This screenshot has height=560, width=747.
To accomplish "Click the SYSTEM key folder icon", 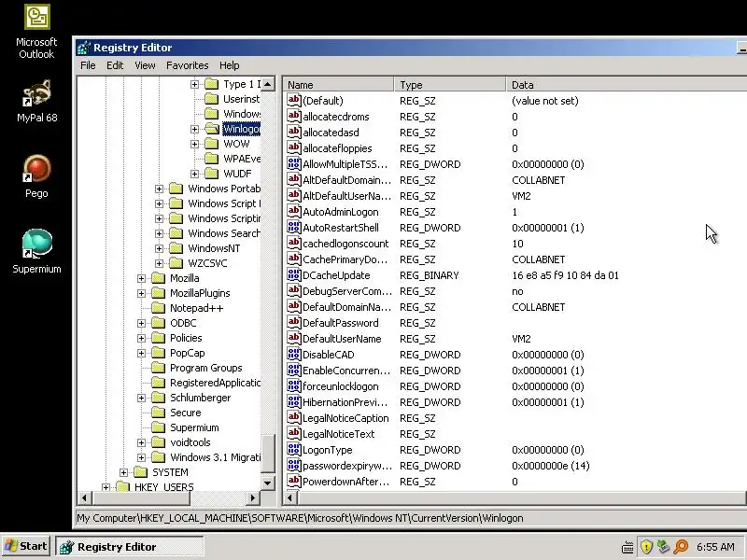I will pyautogui.click(x=141, y=472).
